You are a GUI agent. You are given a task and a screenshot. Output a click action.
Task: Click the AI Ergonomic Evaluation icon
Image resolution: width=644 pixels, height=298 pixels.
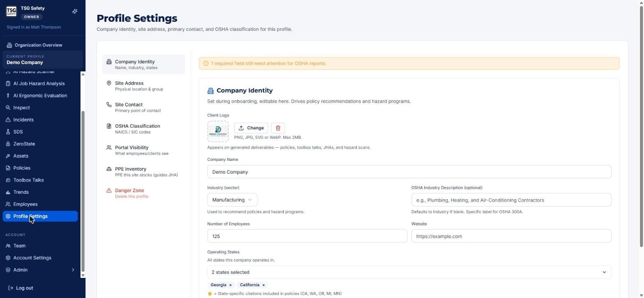8,96
